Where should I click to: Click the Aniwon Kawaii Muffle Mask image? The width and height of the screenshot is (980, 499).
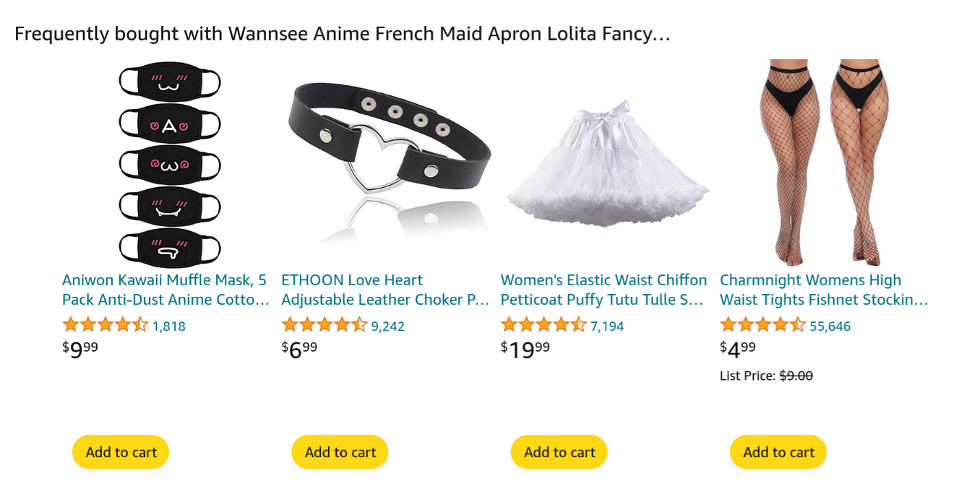[169, 163]
